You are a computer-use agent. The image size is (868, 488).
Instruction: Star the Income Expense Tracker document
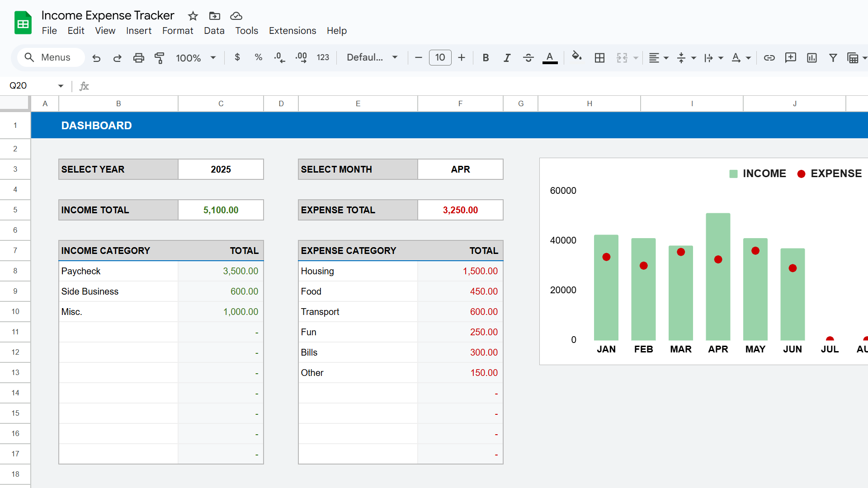pos(193,16)
